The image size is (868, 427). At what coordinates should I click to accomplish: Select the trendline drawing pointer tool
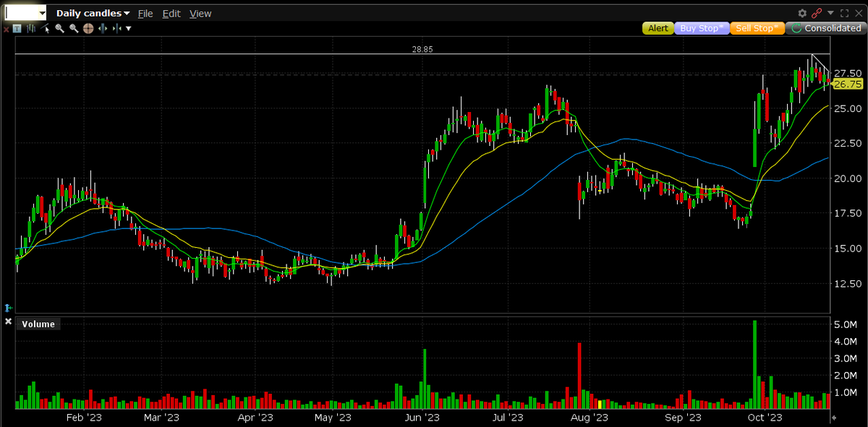coord(46,28)
